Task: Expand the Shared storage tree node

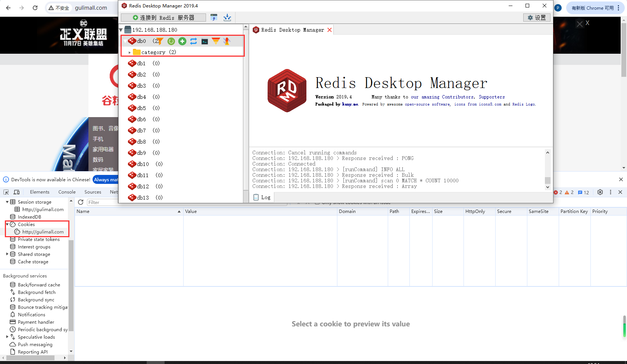Action: 7,254
